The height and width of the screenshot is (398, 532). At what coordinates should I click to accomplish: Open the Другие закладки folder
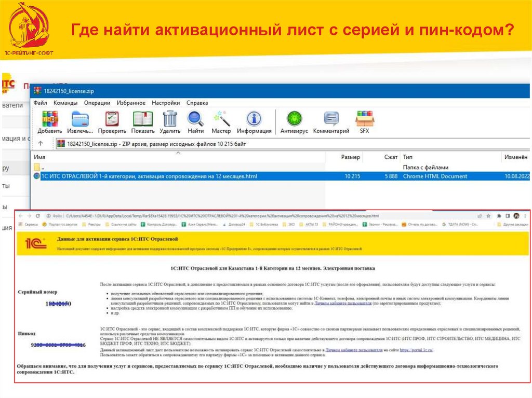(x=512, y=224)
